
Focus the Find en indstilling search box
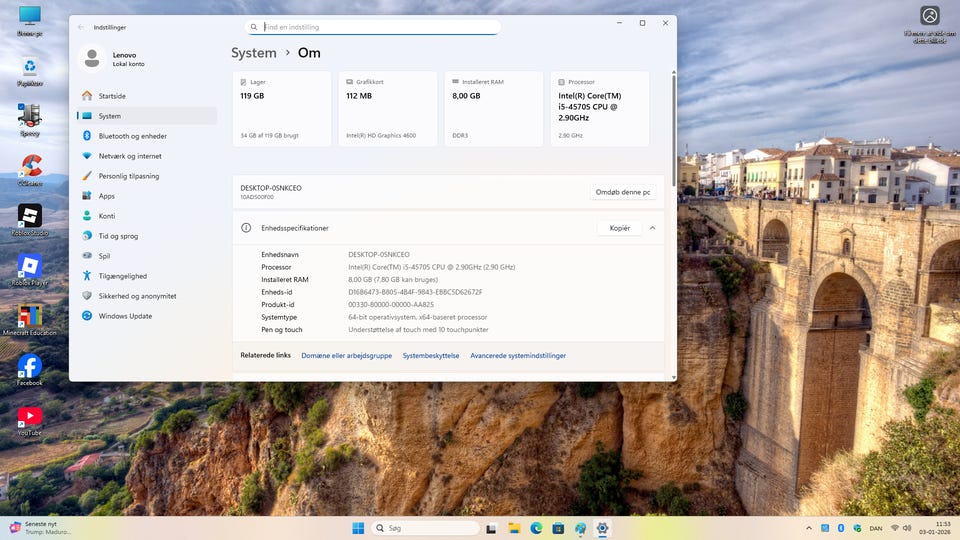[x=372, y=27]
